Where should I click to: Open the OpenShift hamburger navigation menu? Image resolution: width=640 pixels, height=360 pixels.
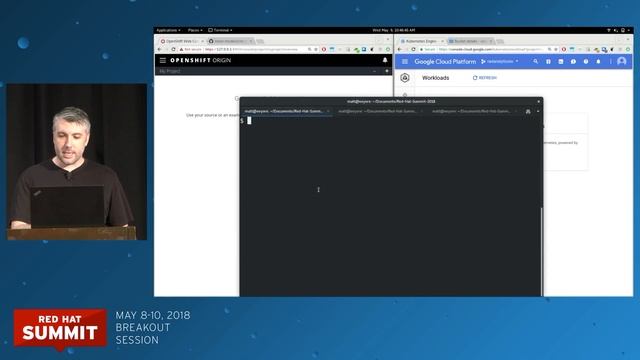tap(163, 60)
